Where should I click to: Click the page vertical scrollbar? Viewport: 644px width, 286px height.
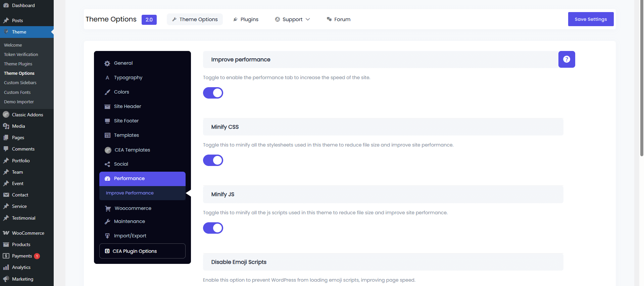point(642,77)
